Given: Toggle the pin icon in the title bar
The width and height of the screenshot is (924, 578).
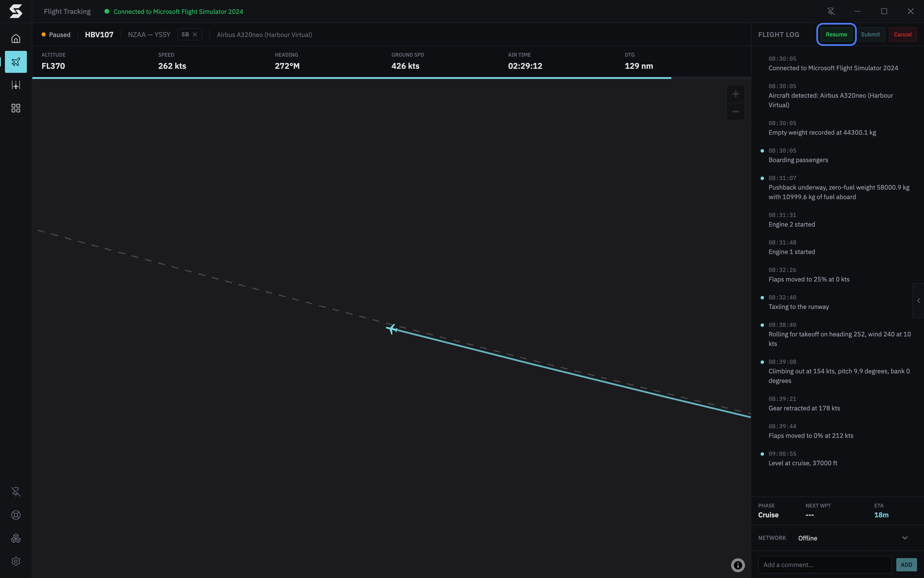Looking at the screenshot, I should click(x=831, y=12).
